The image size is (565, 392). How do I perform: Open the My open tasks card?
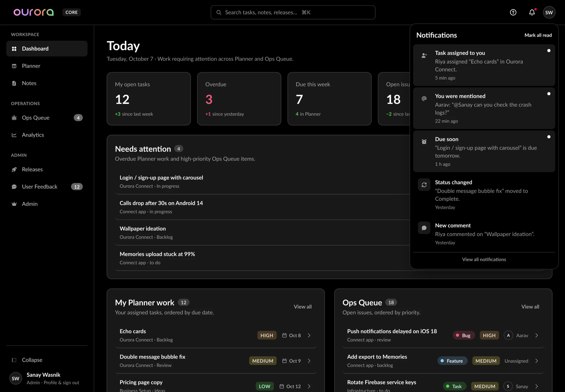149,99
